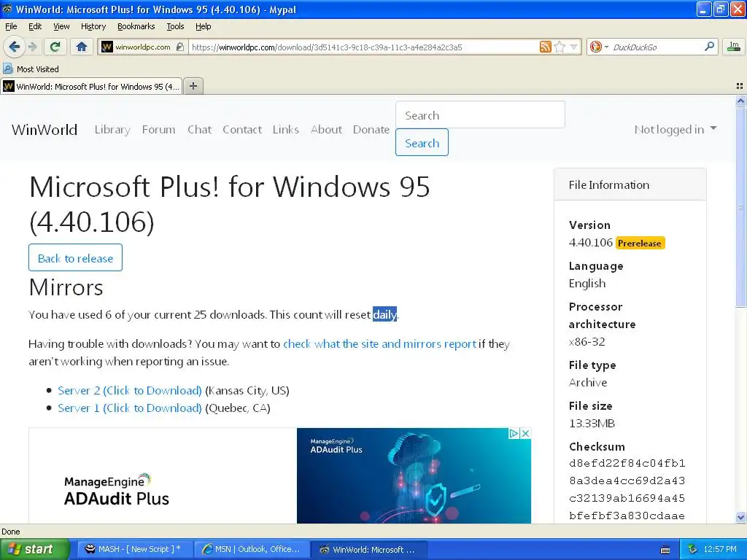This screenshot has height=560, width=747.
Task: Go back with the Back arrow button
Action: coord(14,47)
